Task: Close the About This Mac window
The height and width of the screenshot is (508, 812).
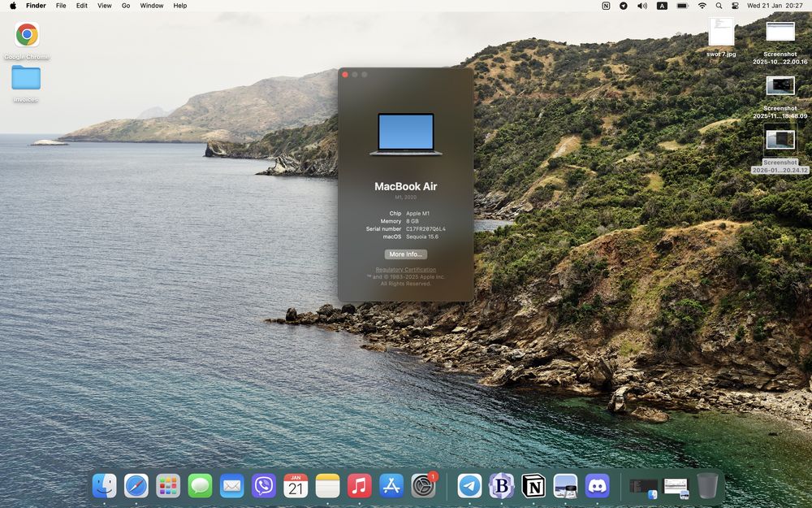Action: pos(345,75)
